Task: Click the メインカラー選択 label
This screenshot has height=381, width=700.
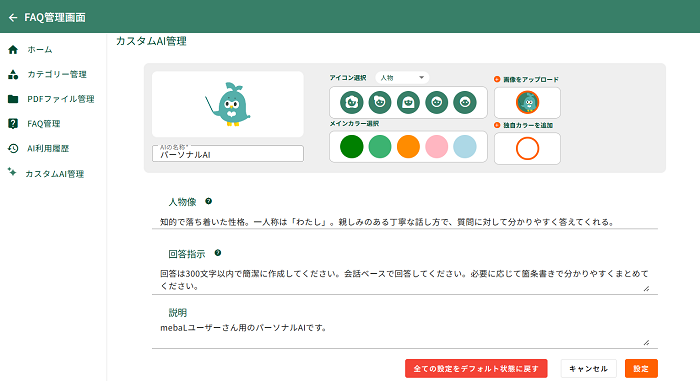Action: (x=354, y=124)
